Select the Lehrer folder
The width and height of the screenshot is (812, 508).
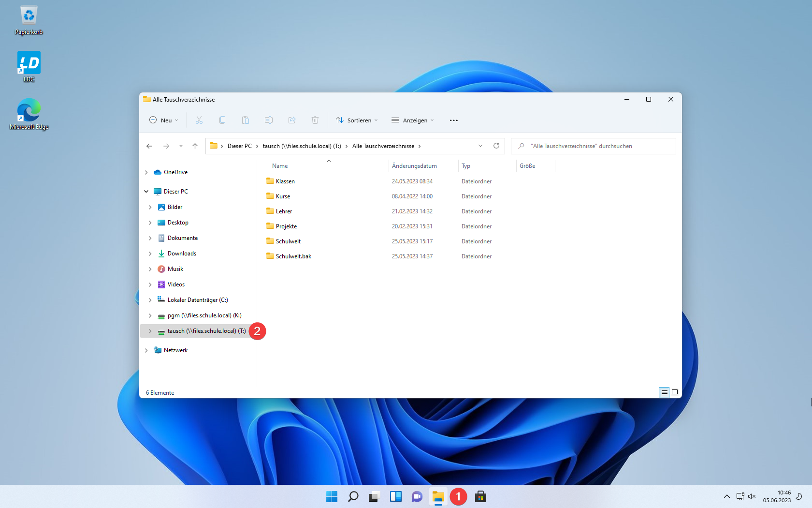tap(284, 211)
